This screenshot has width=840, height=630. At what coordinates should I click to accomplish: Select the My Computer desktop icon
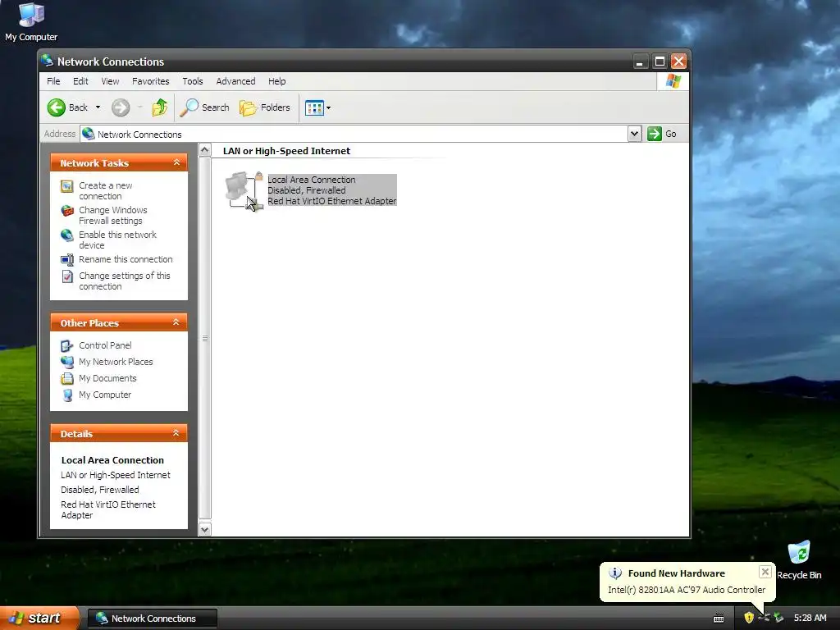pos(31,22)
